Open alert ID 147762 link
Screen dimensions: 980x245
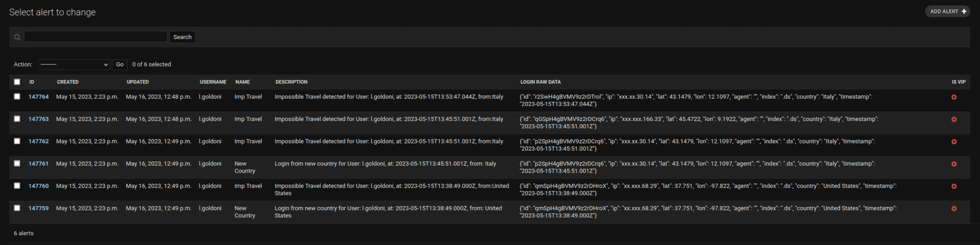click(x=38, y=141)
